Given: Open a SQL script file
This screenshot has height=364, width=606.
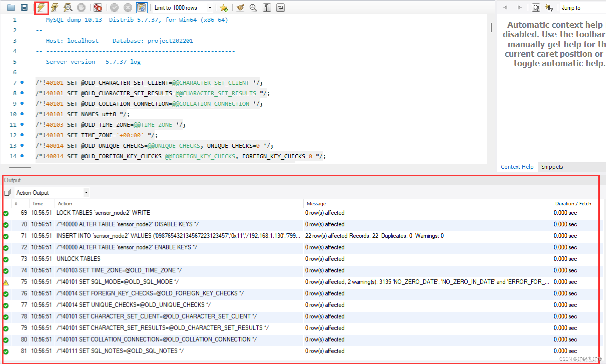Looking at the screenshot, I should tap(11, 8).
